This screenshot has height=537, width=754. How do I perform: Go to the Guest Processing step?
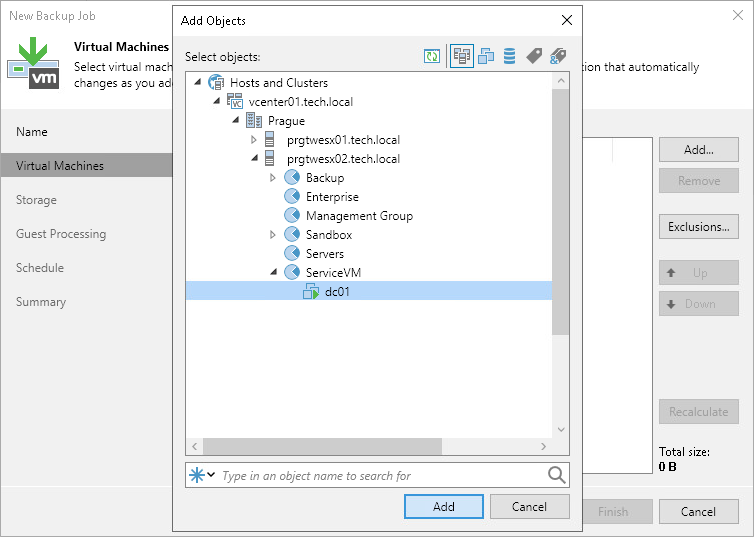pos(61,234)
